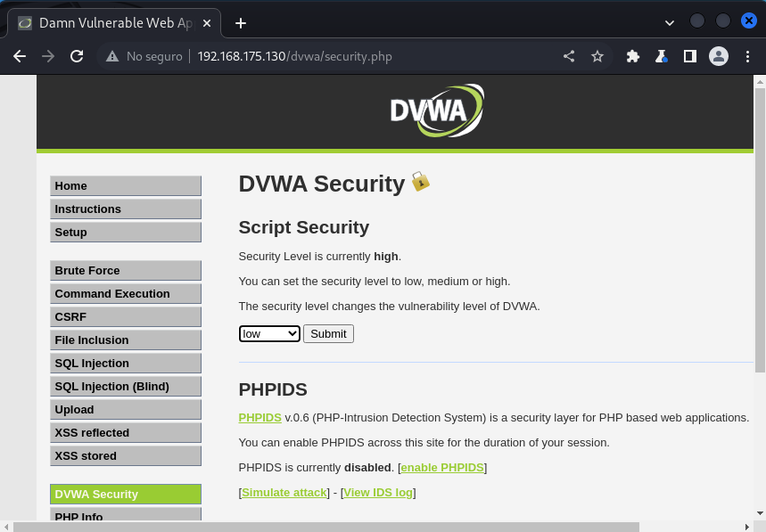Open the Chrome Labs flask icon

(x=662, y=56)
